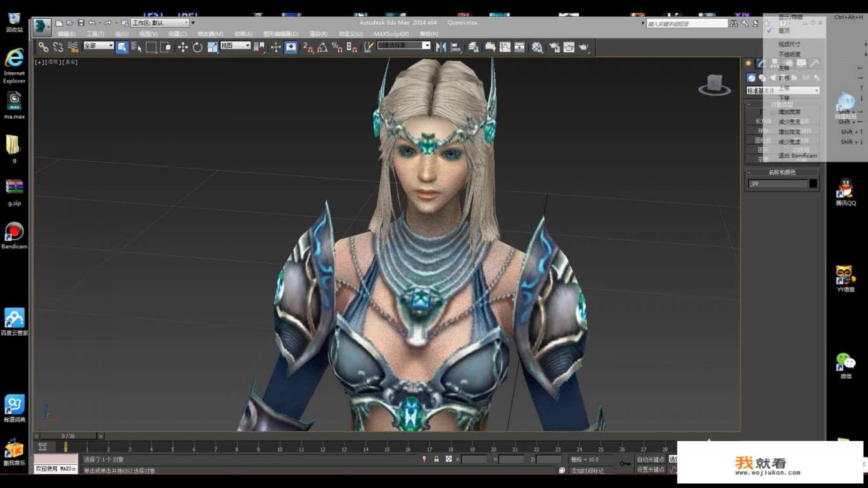Click the Render Production teapot icon
868x488 pixels.
(x=584, y=46)
